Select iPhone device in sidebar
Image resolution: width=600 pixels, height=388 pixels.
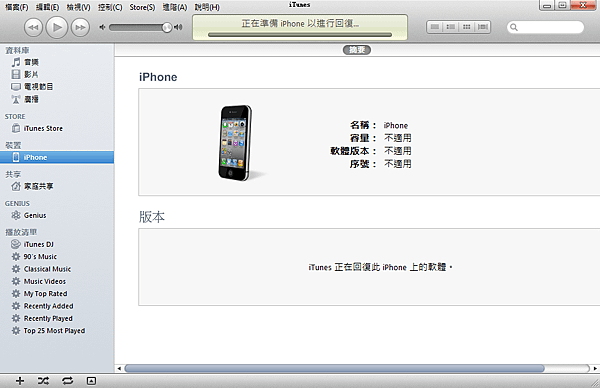point(57,157)
